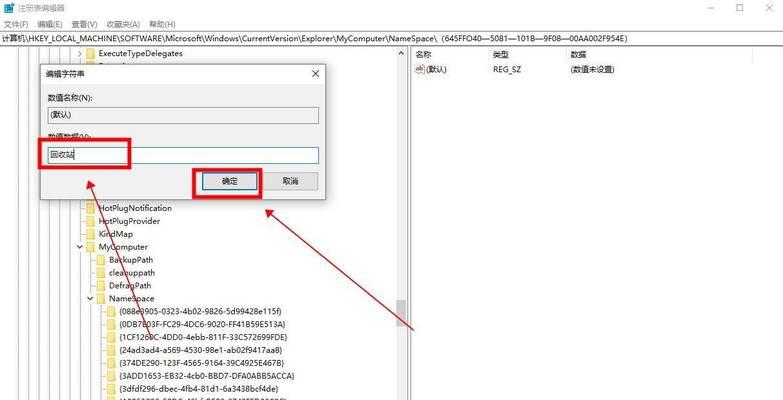Select the DefragPath key folder
The image size is (783, 400).
(125, 286)
